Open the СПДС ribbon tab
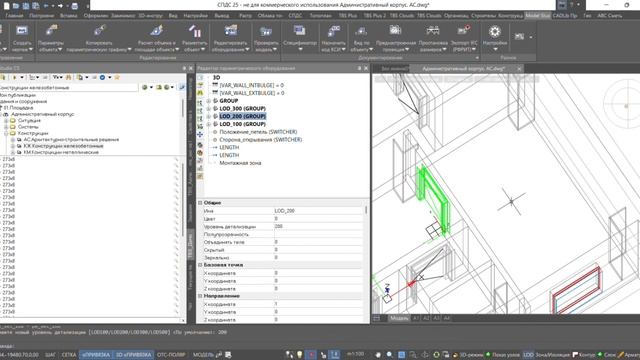This screenshot has height=360, width=640. [x=295, y=16]
